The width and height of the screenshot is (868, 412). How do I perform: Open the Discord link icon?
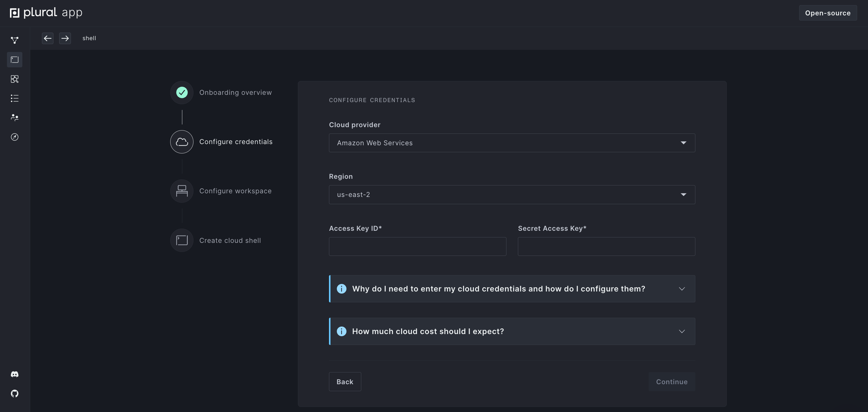(x=14, y=374)
